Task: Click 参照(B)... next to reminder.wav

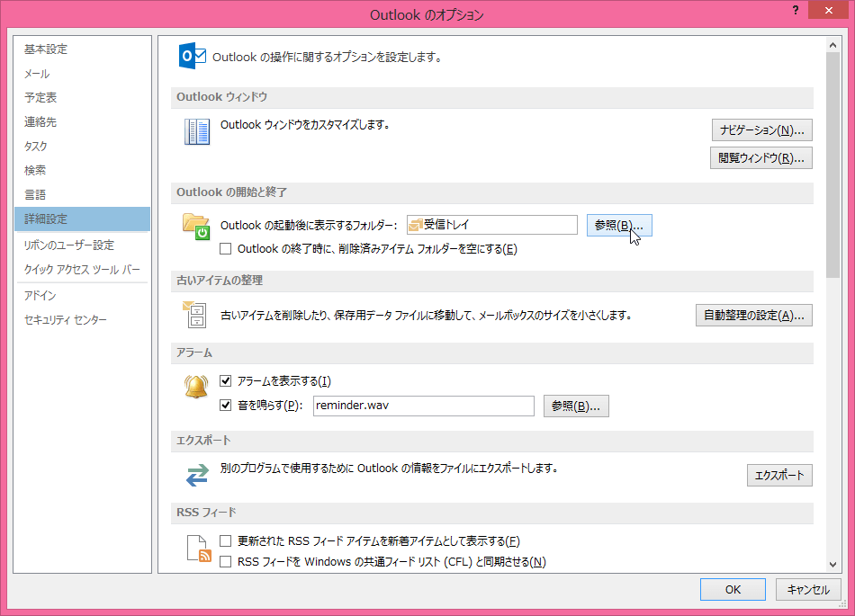Action: tap(576, 406)
